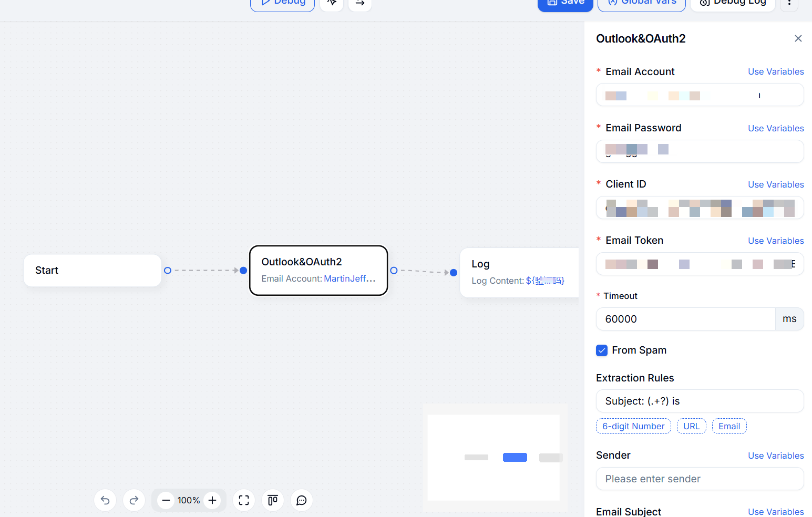Click the Save button

click(x=566, y=3)
